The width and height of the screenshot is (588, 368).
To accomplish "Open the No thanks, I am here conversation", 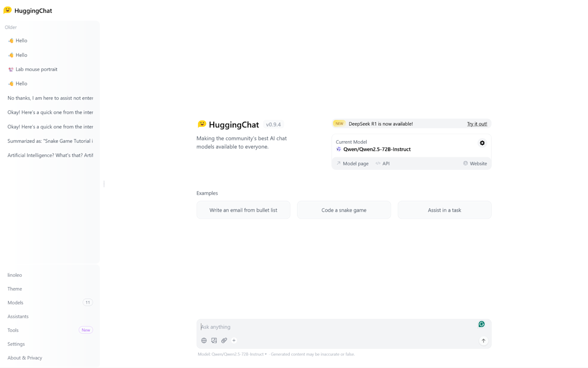I will click(x=50, y=98).
